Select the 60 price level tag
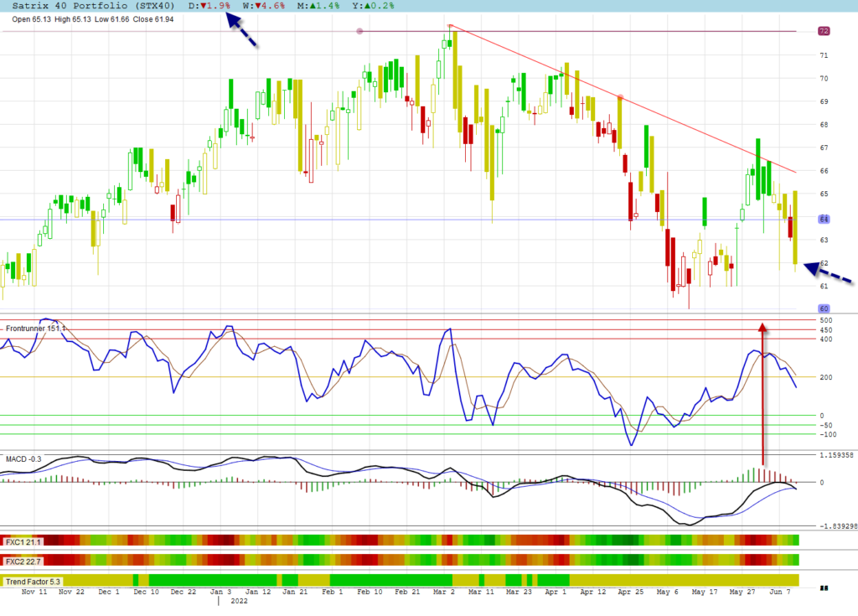Viewport: 858px width, 616px height. [x=824, y=308]
